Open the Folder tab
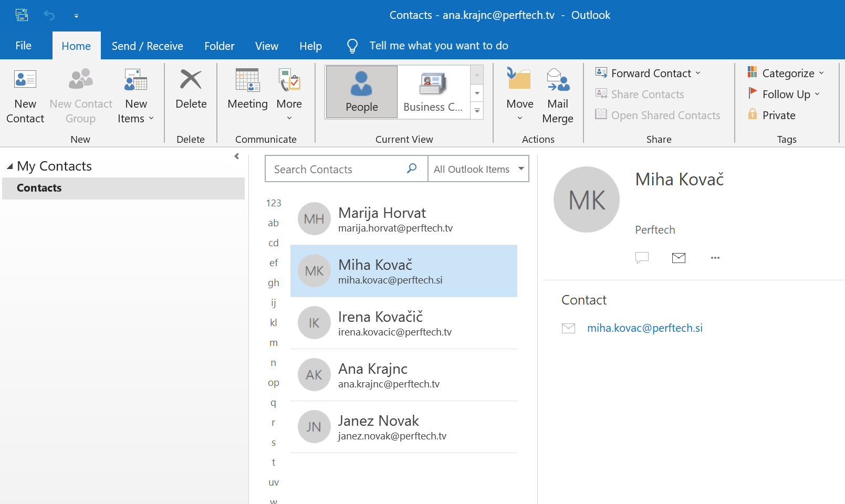 220,46
